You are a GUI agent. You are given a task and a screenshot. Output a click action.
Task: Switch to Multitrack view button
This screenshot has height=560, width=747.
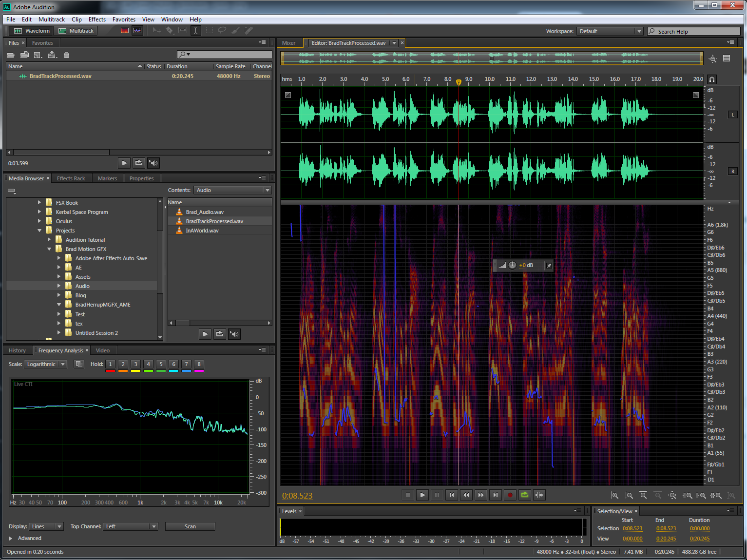pyautogui.click(x=76, y=31)
